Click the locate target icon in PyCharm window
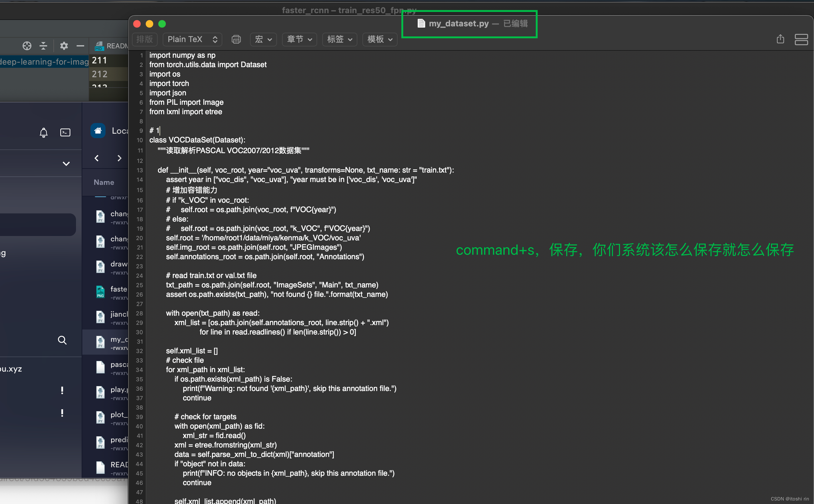The width and height of the screenshot is (814, 504). pyautogui.click(x=27, y=46)
